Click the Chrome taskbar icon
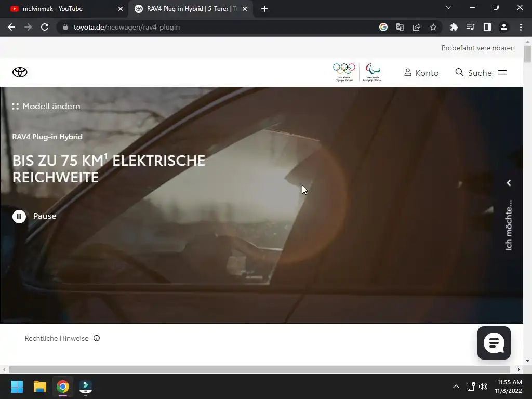 [63, 387]
